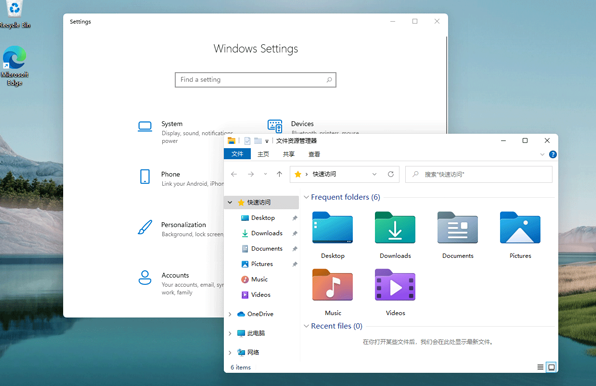The width and height of the screenshot is (596, 386).
Task: Click the Find a setting search box
Action: point(255,80)
